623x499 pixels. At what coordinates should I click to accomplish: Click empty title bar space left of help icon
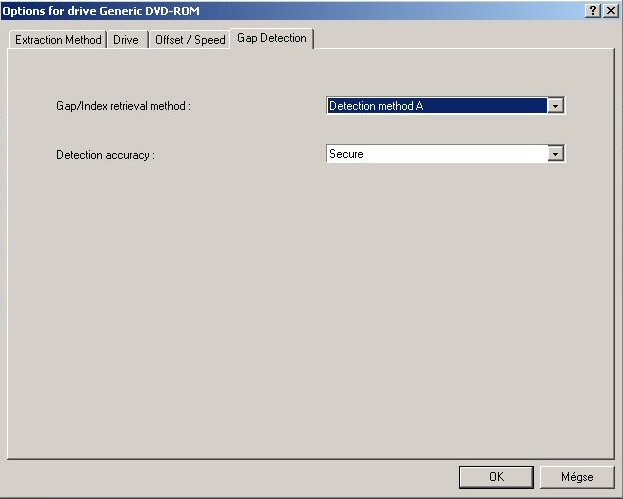(x=400, y=10)
